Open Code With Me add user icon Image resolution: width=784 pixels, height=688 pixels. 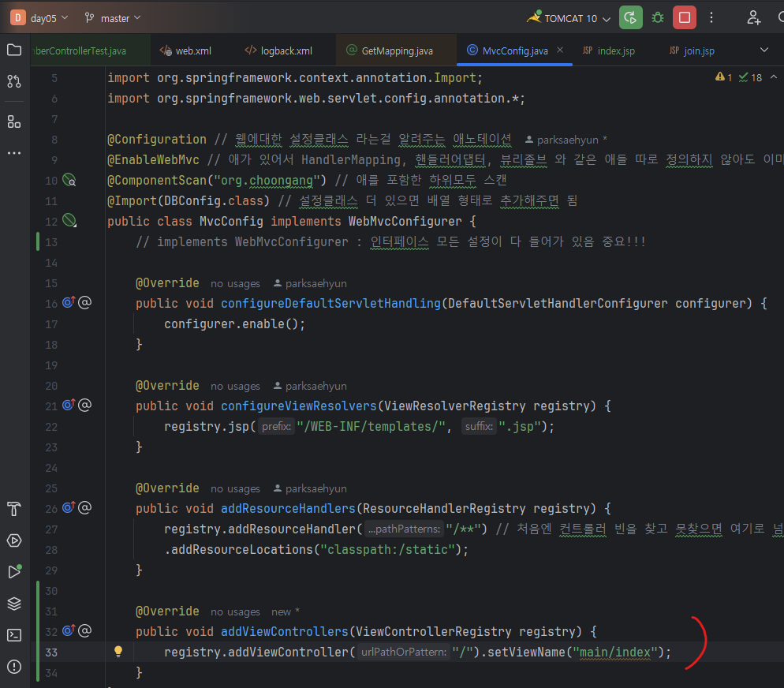click(753, 18)
